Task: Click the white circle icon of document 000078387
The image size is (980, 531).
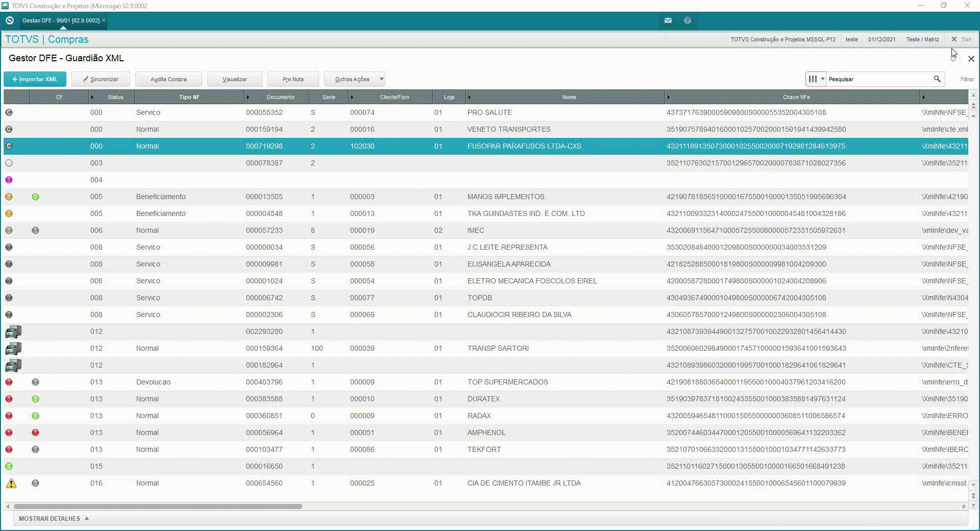Action: pyautogui.click(x=9, y=163)
